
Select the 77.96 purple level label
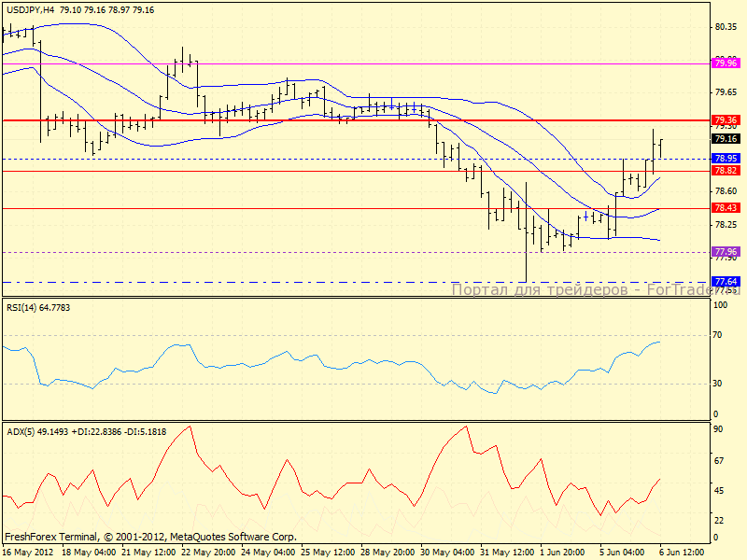click(726, 251)
